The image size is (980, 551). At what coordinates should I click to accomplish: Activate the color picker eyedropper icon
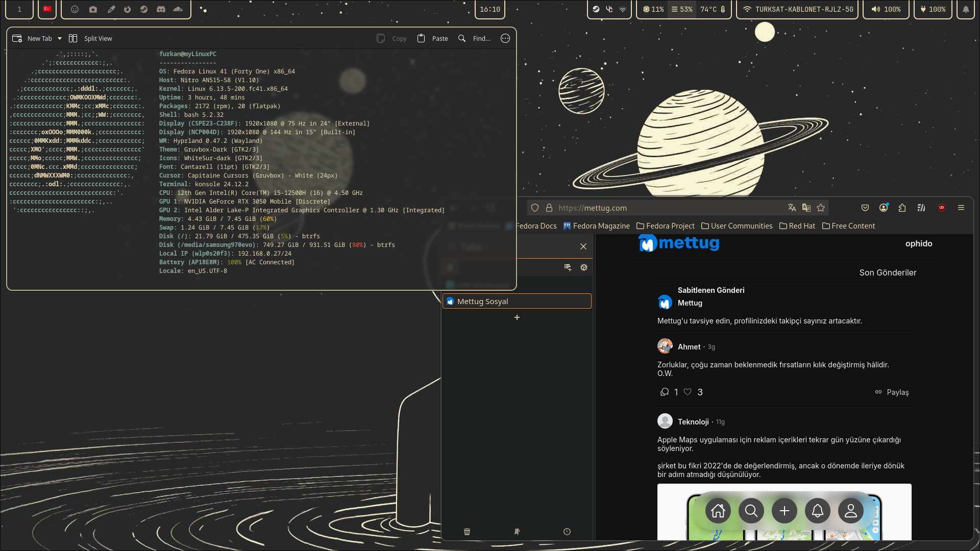[x=111, y=9]
